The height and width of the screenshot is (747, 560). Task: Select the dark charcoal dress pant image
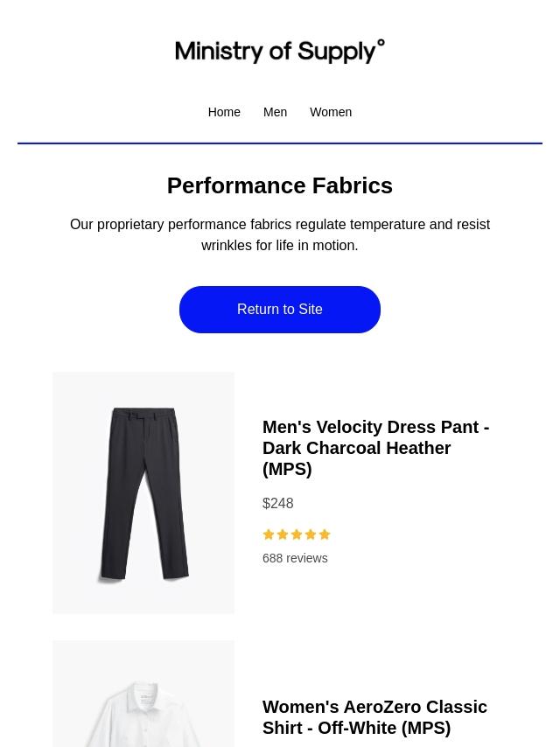143,492
